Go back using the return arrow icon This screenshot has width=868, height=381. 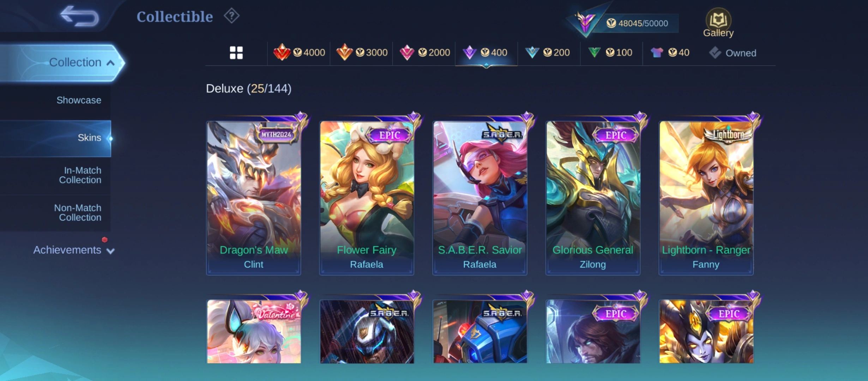tap(79, 16)
